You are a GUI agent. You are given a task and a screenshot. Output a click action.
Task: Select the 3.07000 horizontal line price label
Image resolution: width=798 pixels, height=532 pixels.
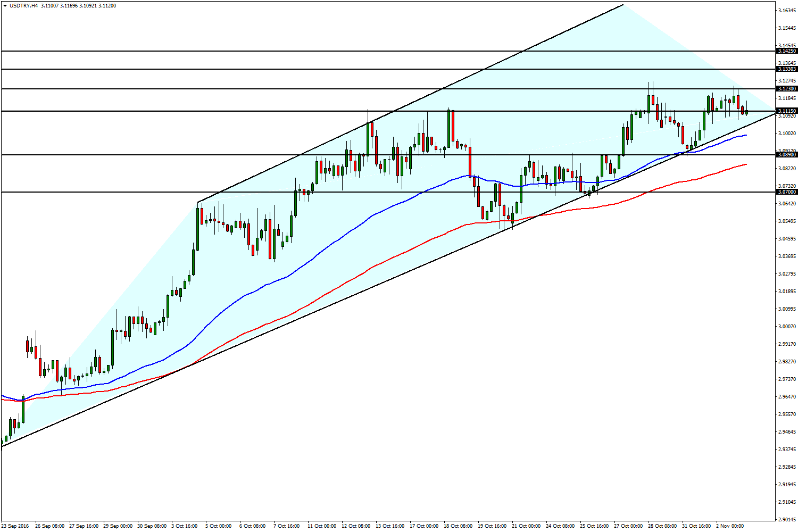(787, 192)
